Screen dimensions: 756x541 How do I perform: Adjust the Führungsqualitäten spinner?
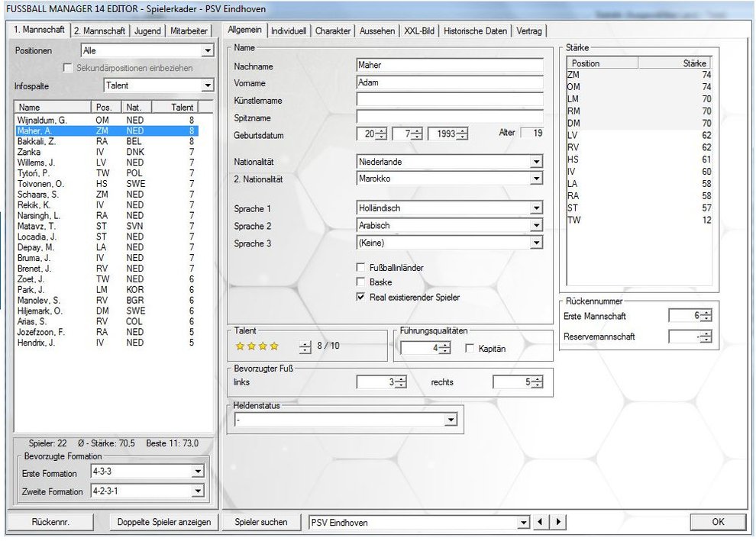(x=444, y=348)
